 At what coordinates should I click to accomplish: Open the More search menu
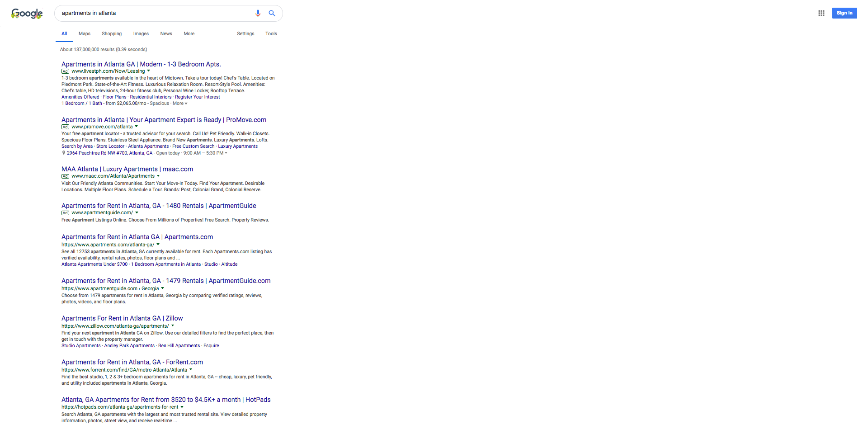(x=189, y=34)
